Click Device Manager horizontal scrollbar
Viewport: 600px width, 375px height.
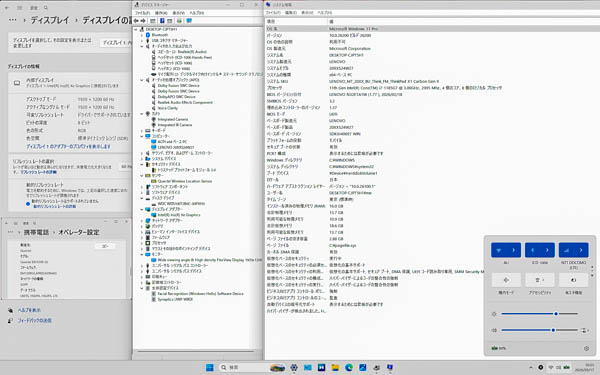195,351
